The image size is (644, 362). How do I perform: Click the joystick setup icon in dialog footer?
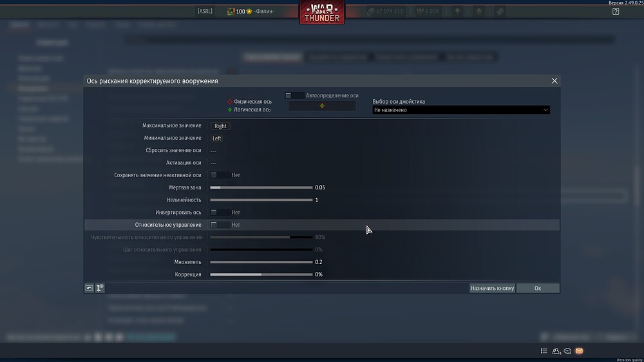pyautogui.click(x=100, y=288)
